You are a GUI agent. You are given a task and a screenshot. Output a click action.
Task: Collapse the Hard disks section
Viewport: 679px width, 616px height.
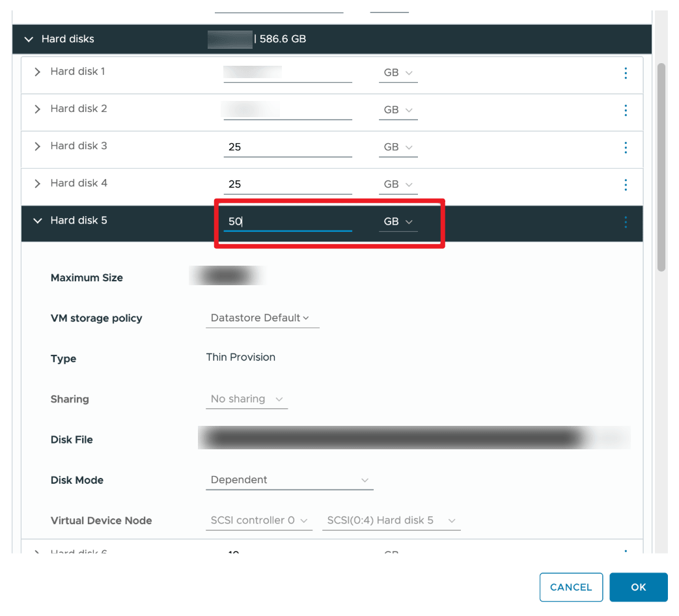pyautogui.click(x=29, y=39)
